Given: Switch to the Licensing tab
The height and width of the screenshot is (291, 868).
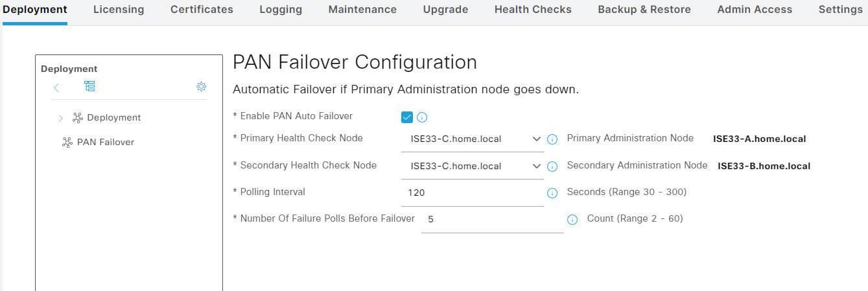Looking at the screenshot, I should point(119,10).
